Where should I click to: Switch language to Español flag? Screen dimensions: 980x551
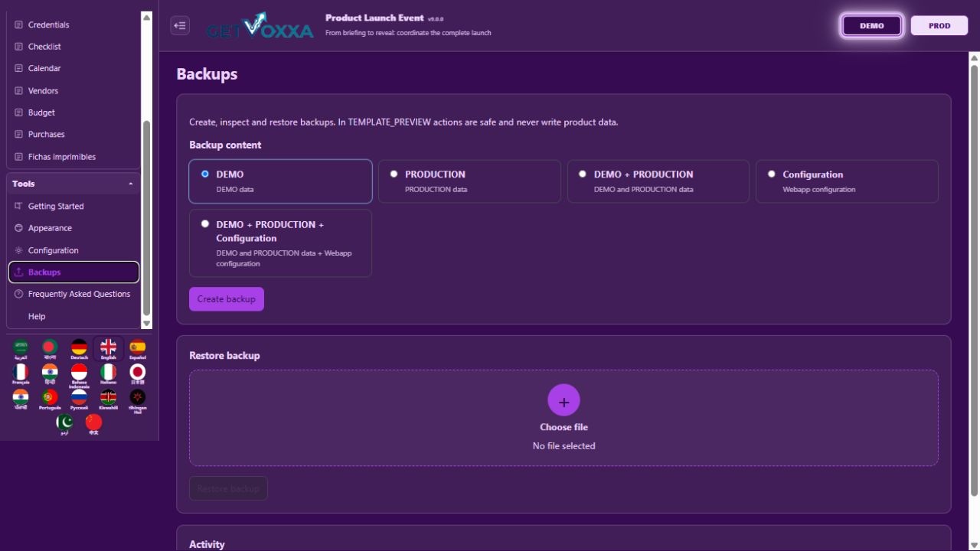coord(137,349)
